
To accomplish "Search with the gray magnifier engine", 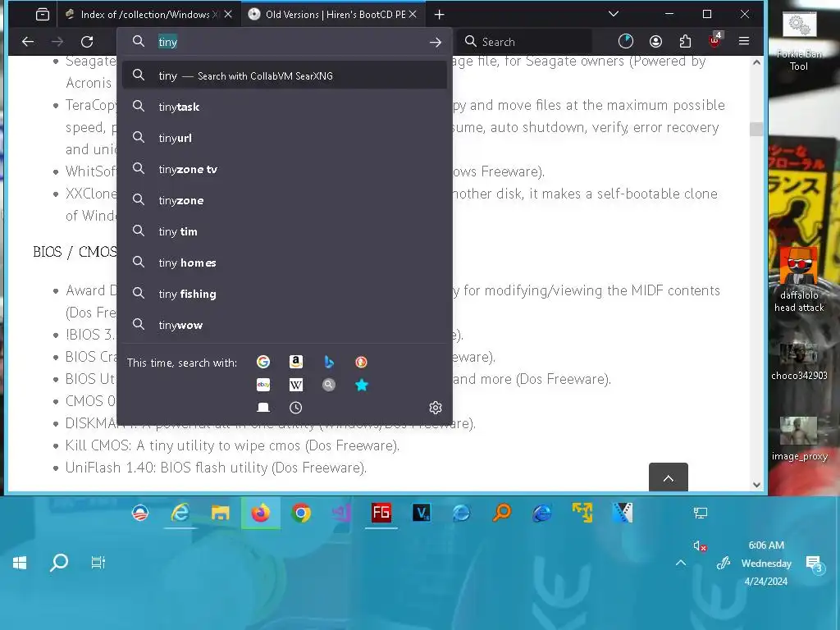I will click(x=329, y=385).
